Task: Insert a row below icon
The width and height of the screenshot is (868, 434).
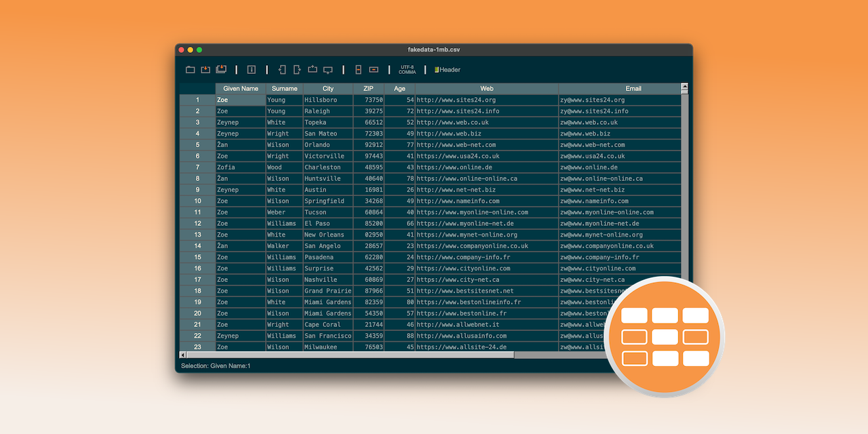Action: coord(328,70)
